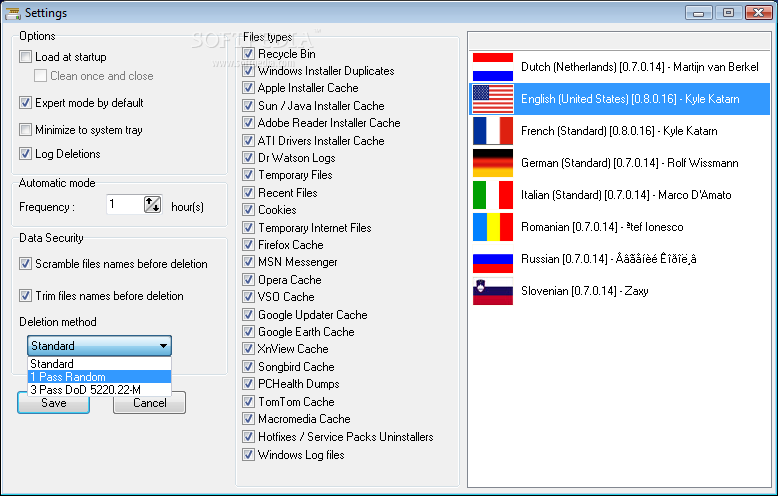Screen dimensions: 778x496
Task: Toggle PCHealth Dumps checkbox
Action: point(248,384)
